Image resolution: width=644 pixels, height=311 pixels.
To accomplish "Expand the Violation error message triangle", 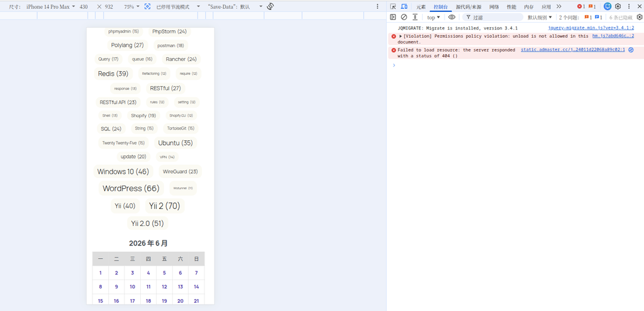I will tap(401, 37).
